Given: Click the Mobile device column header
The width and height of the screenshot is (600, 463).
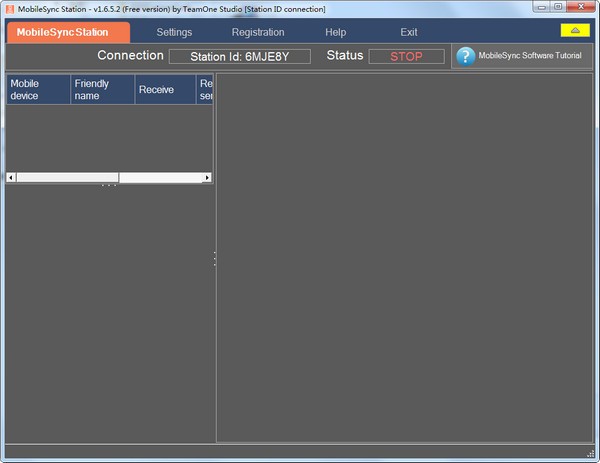Looking at the screenshot, I should [38, 89].
